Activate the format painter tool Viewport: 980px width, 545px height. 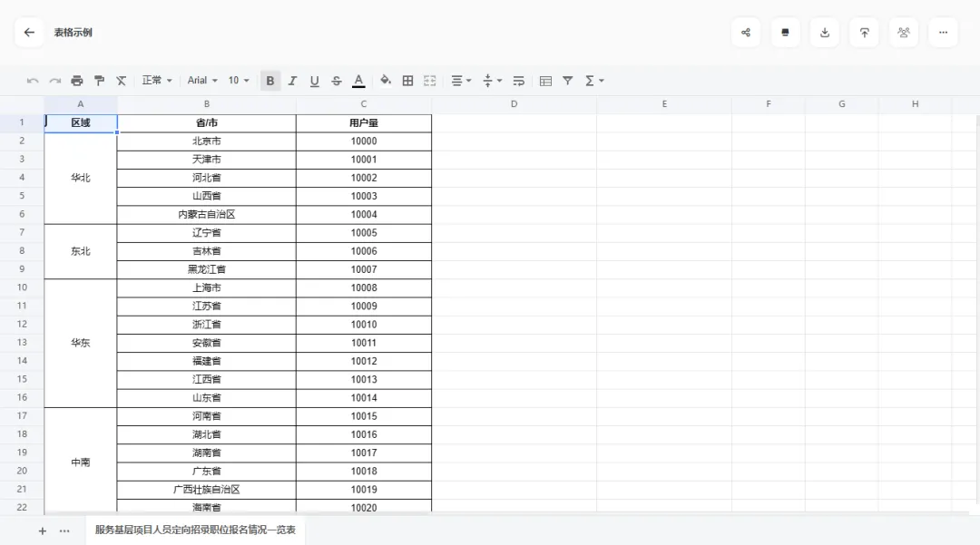[99, 81]
